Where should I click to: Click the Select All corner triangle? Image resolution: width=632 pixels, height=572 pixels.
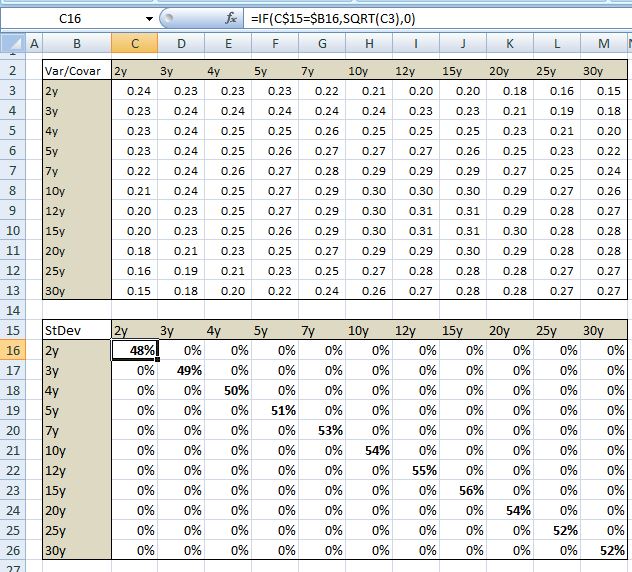pos(10,43)
